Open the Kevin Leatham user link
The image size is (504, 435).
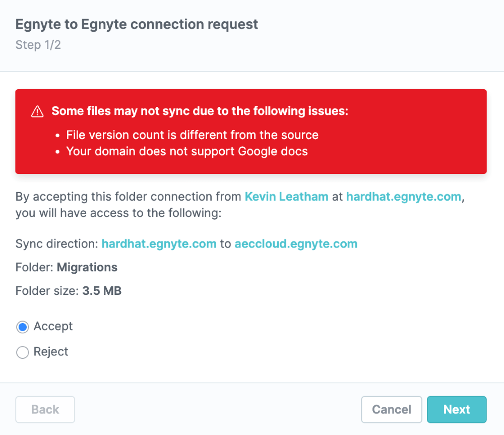[286, 197]
